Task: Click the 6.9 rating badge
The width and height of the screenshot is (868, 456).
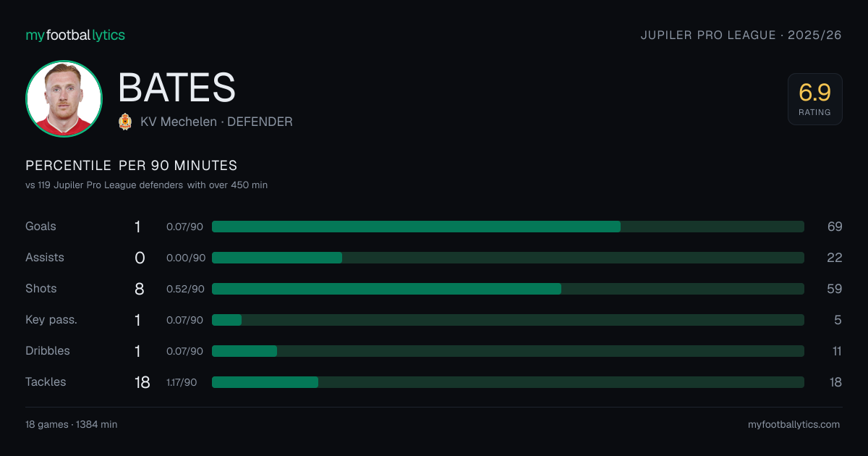Action: point(814,99)
